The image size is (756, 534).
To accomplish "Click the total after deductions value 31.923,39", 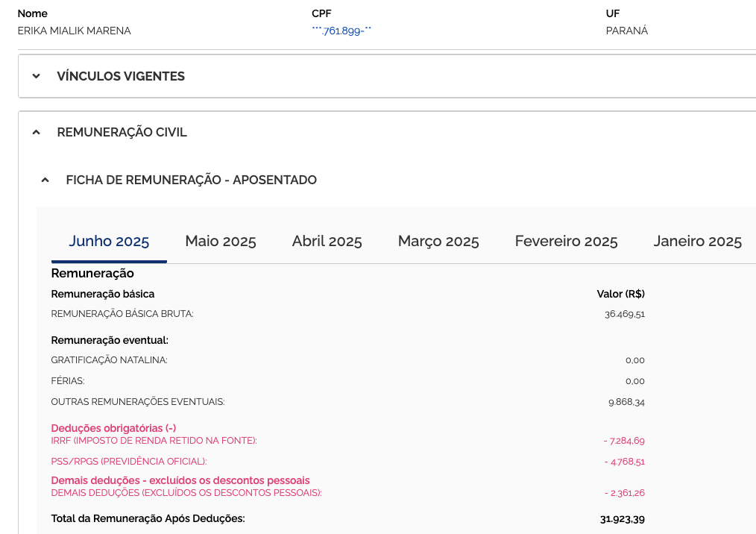I will click(622, 518).
